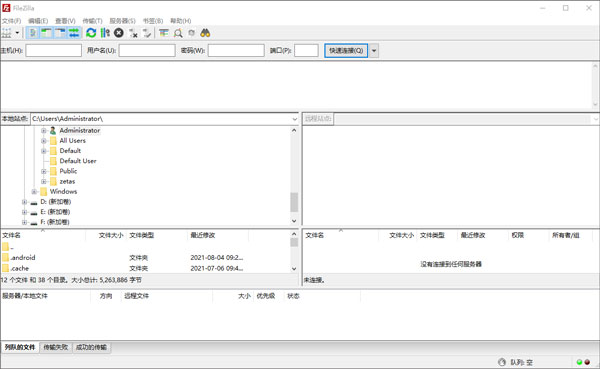Search for files with binoculars icon
The image size is (600, 369).
click(x=205, y=33)
